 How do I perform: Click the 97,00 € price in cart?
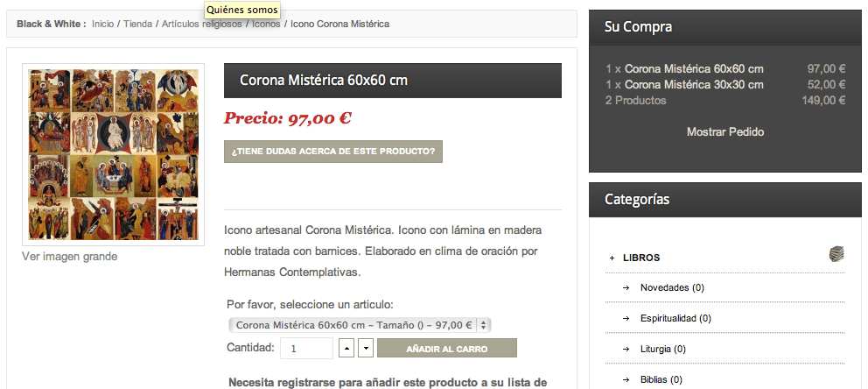pyautogui.click(x=827, y=69)
